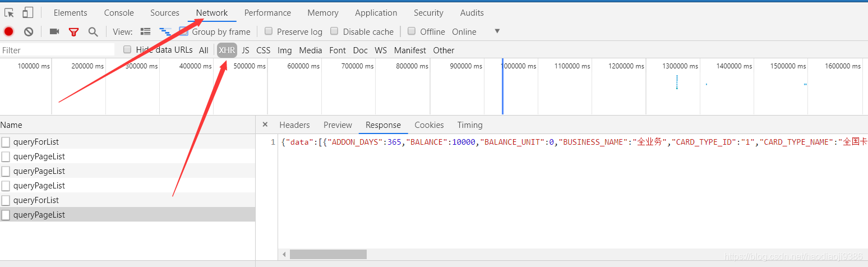Filter requests by Other
This screenshot has height=267, width=868.
pos(444,50)
